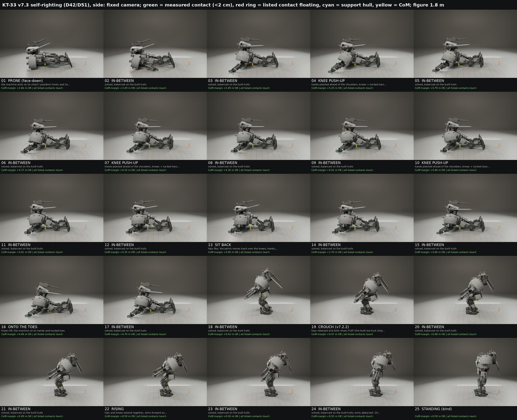Image resolution: width=517 pixels, height=420 pixels.
Task: Click the 'CoM margin +3.29 m OK' status line
Action: tap(135, 88)
